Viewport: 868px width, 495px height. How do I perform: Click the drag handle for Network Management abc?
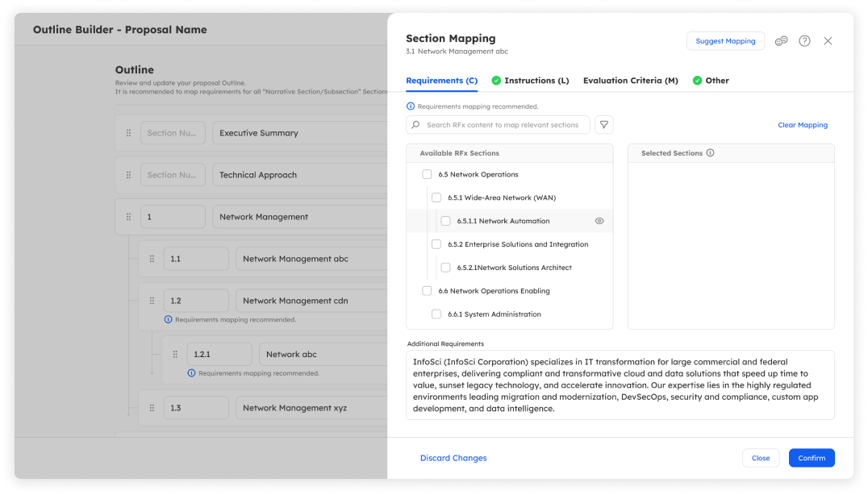(152, 259)
